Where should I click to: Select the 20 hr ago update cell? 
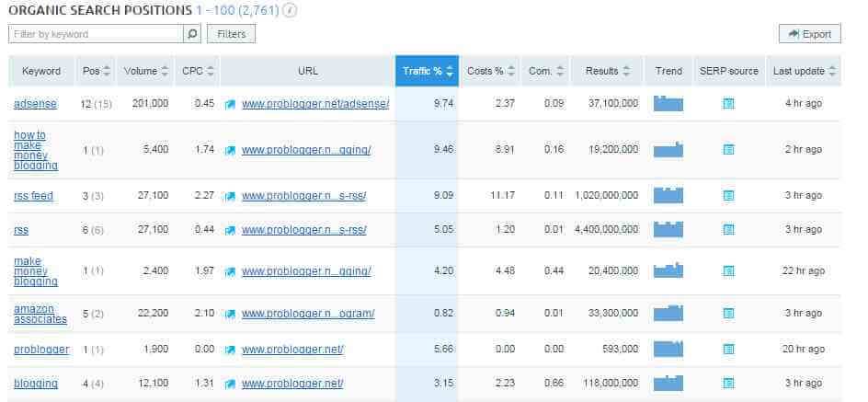(x=804, y=350)
